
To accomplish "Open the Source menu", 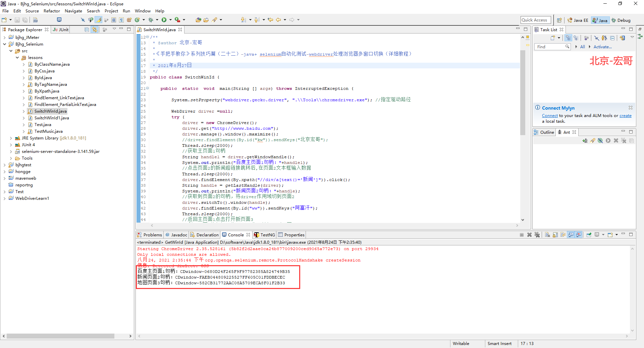I will click(x=32, y=11).
